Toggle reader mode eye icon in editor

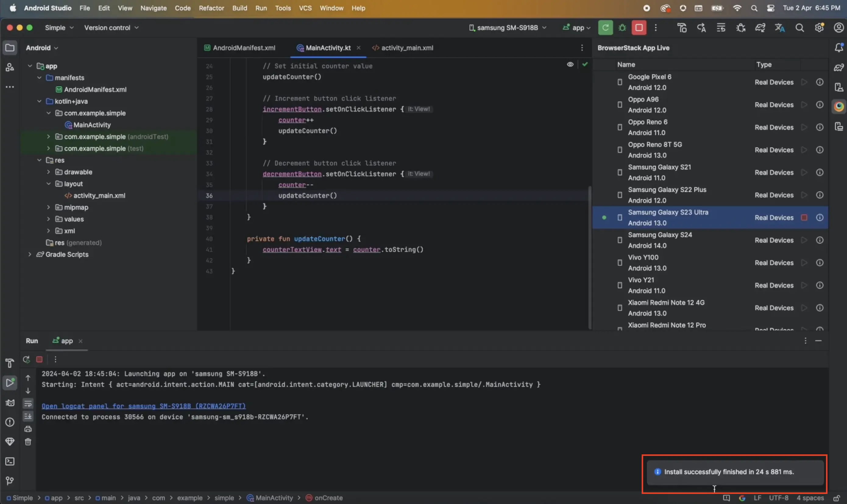coord(570,64)
